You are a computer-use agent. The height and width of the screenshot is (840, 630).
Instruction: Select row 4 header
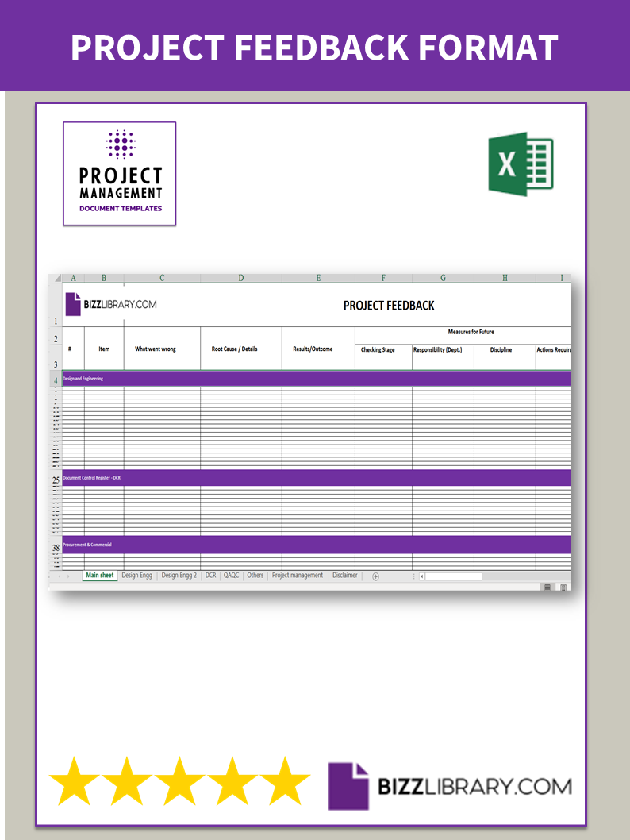(x=56, y=379)
